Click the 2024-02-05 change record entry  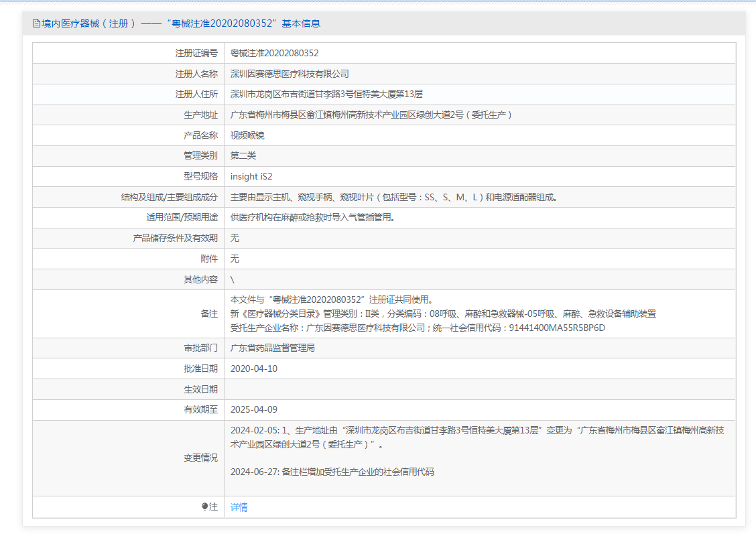(477, 437)
